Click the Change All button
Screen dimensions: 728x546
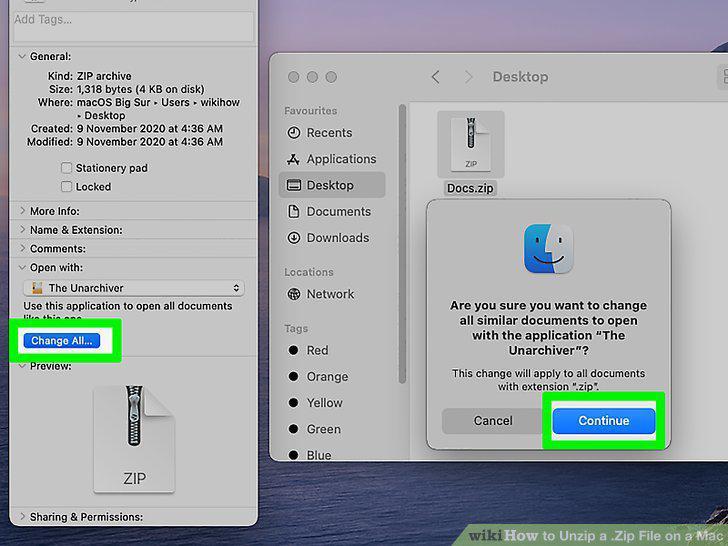click(x=62, y=341)
